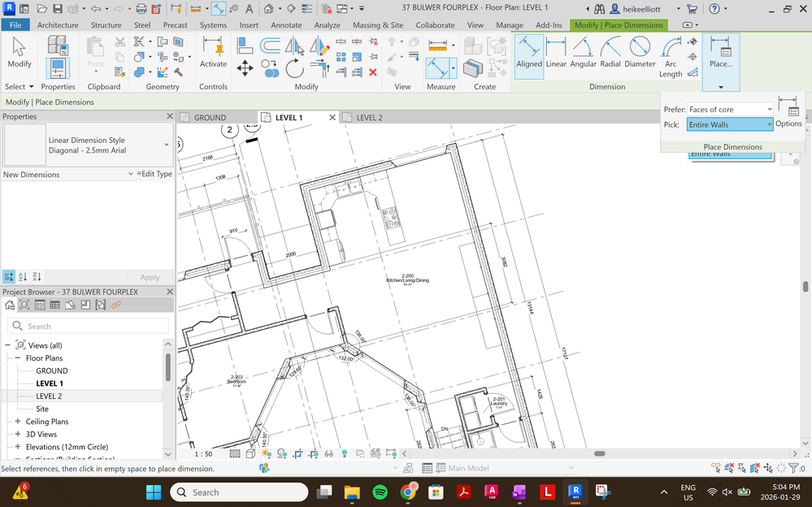Select the Array tool
This screenshot has width=812, height=507.
point(341,57)
